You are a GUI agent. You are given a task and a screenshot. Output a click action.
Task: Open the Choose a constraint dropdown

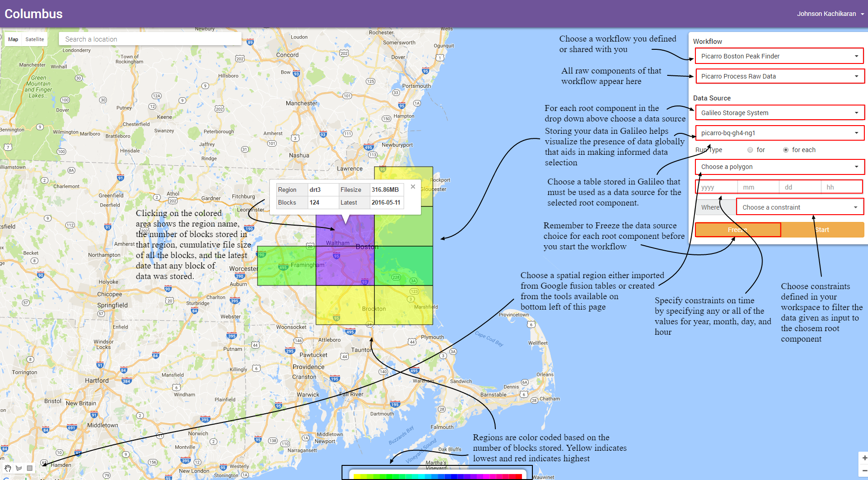coord(800,207)
